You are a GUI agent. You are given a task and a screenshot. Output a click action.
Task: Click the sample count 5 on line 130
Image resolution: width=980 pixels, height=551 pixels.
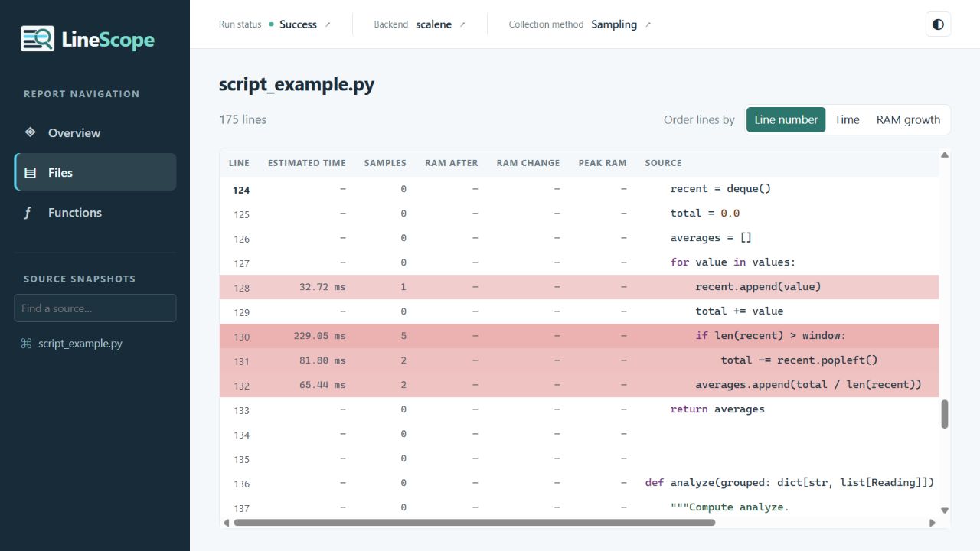tap(403, 336)
